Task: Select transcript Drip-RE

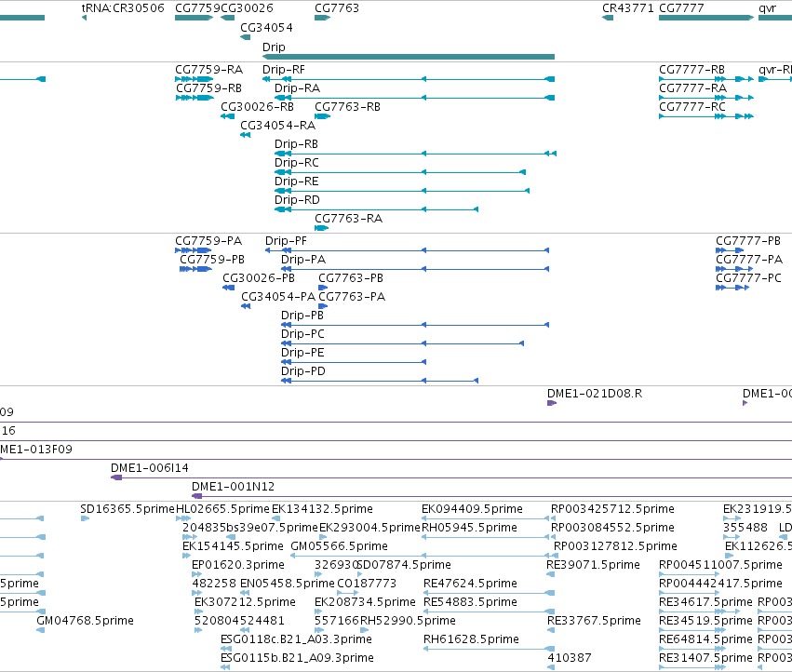Action: pyautogui.click(x=297, y=181)
